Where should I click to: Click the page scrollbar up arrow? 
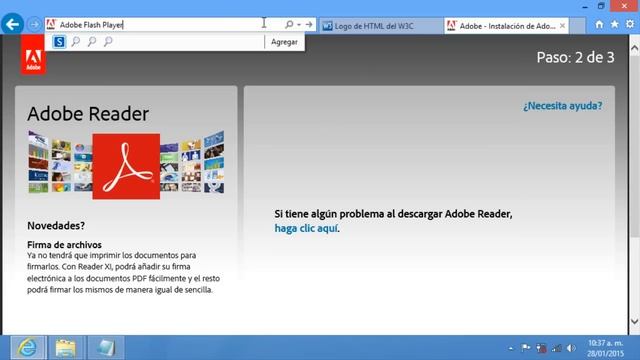click(634, 48)
